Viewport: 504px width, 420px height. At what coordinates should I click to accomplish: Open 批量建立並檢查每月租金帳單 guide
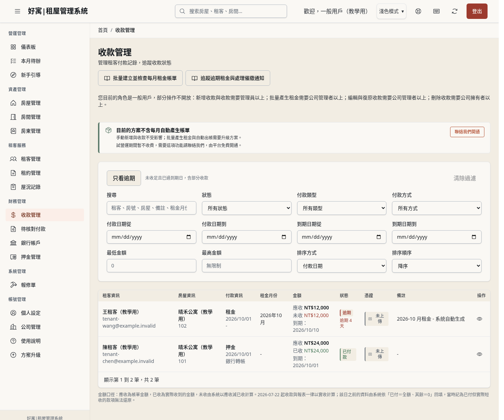click(140, 78)
